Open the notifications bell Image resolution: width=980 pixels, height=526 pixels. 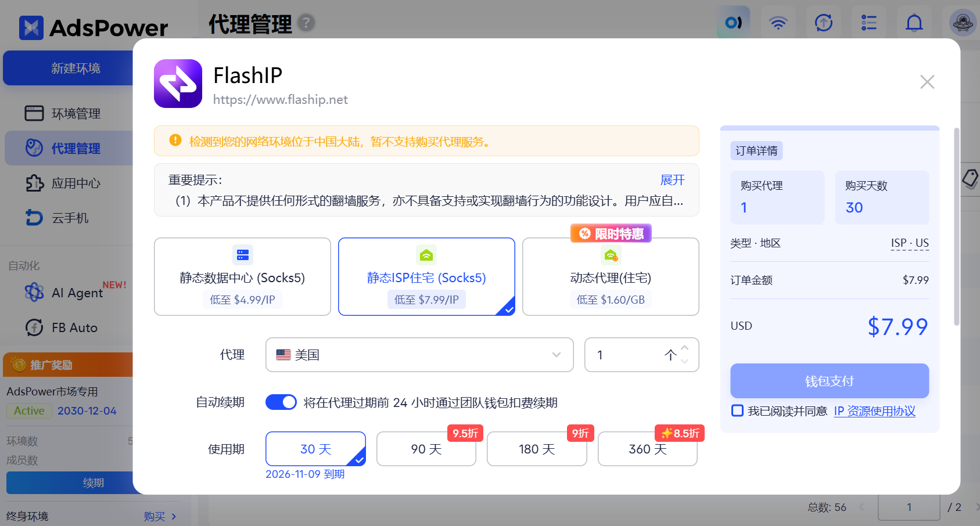914,23
